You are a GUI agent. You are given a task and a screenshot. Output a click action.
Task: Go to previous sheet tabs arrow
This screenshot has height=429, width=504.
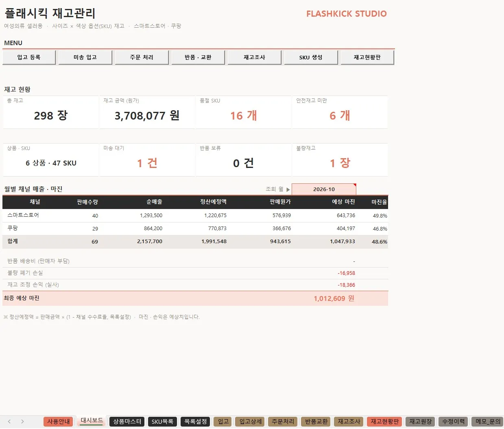(x=9, y=422)
